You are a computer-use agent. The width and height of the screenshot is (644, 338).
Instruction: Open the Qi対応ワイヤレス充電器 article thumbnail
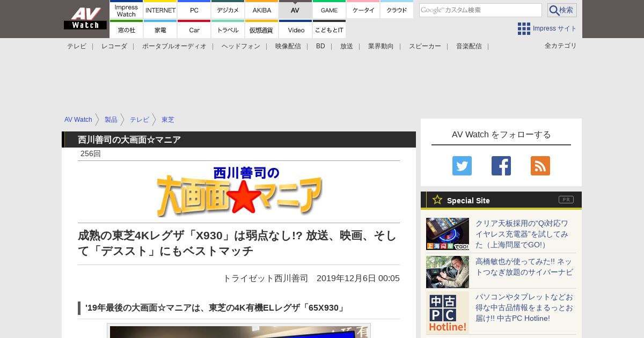click(x=448, y=234)
